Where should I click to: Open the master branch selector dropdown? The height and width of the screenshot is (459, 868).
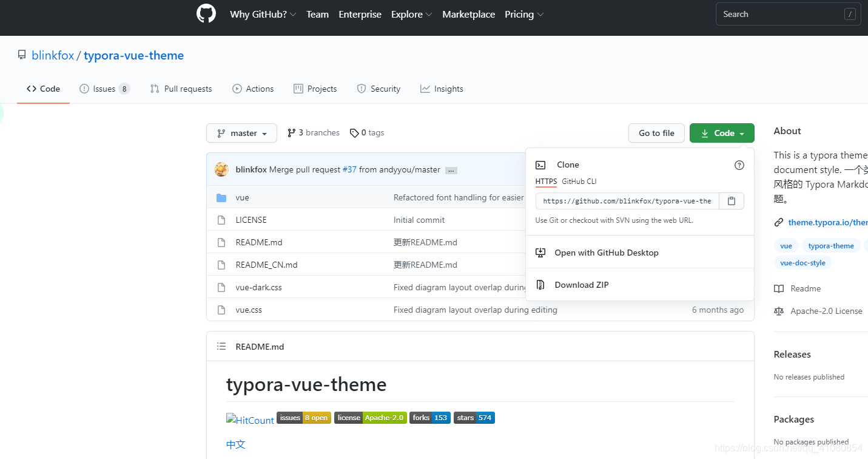(x=241, y=133)
